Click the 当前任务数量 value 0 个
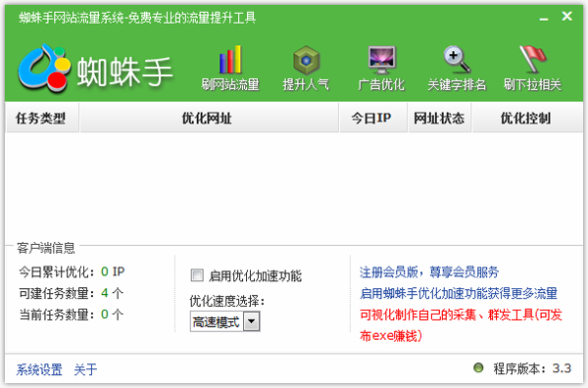588x388 pixels. pyautogui.click(x=112, y=315)
